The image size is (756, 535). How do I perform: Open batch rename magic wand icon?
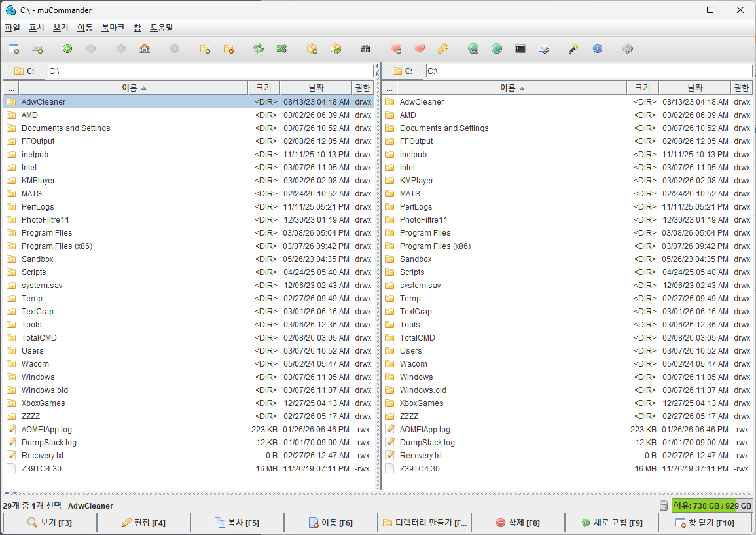pyautogui.click(x=574, y=48)
